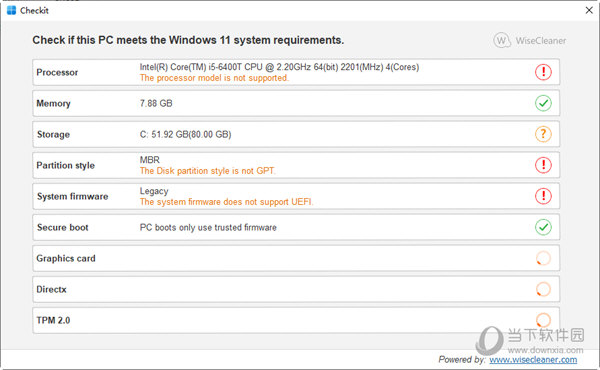
Task: Select the Storage row label
Action: pos(53,134)
